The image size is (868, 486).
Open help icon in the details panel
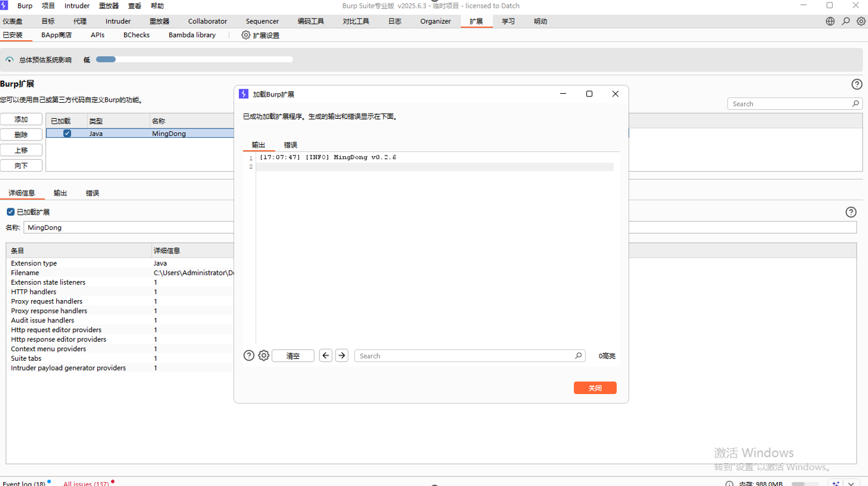click(x=850, y=212)
